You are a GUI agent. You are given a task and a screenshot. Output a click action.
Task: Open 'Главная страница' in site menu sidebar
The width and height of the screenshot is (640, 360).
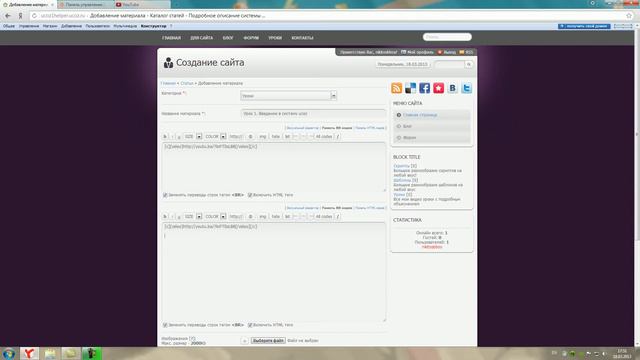pyautogui.click(x=420, y=115)
